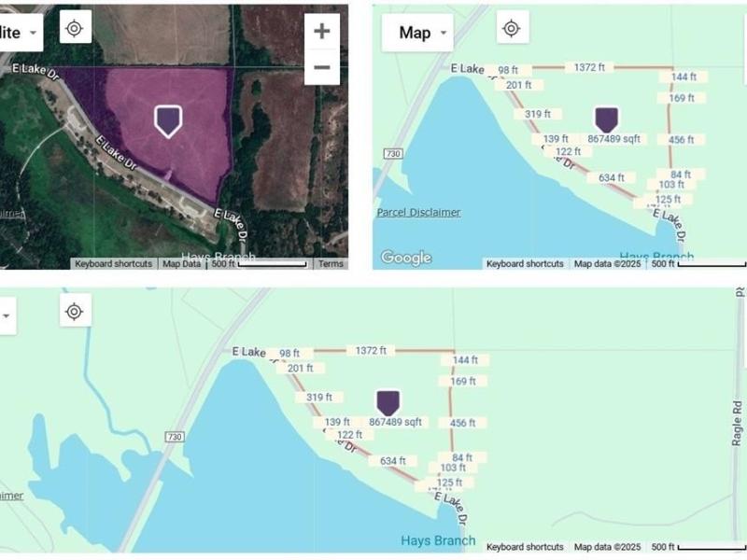This screenshot has width=747, height=560.
Task: Select the purple parcel marker on the bottom map
Action: tap(388, 402)
